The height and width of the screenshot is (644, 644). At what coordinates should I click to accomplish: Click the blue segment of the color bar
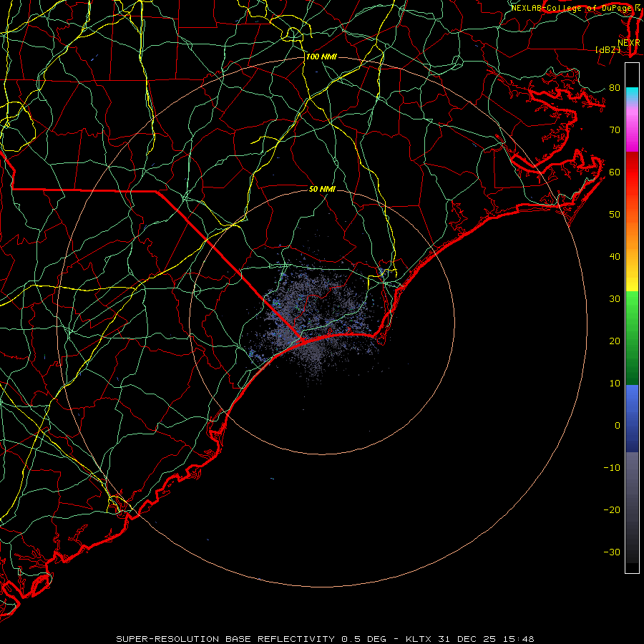632,418
